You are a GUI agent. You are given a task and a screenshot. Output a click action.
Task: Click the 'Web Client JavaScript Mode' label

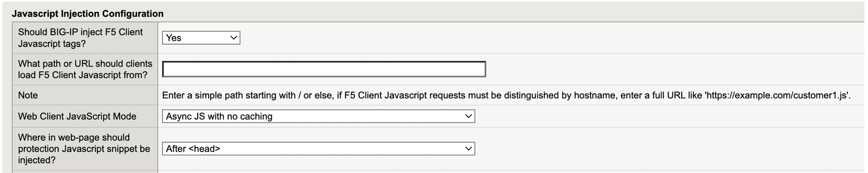point(77,116)
